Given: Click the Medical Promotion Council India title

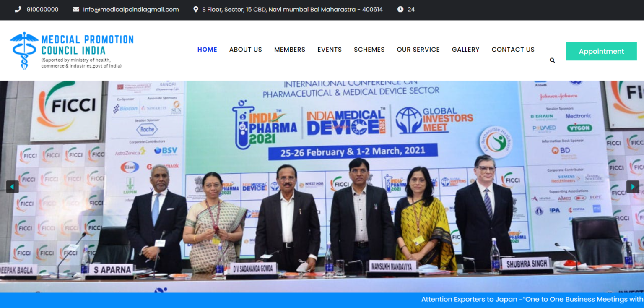Looking at the screenshot, I should pyautogui.click(x=87, y=45).
